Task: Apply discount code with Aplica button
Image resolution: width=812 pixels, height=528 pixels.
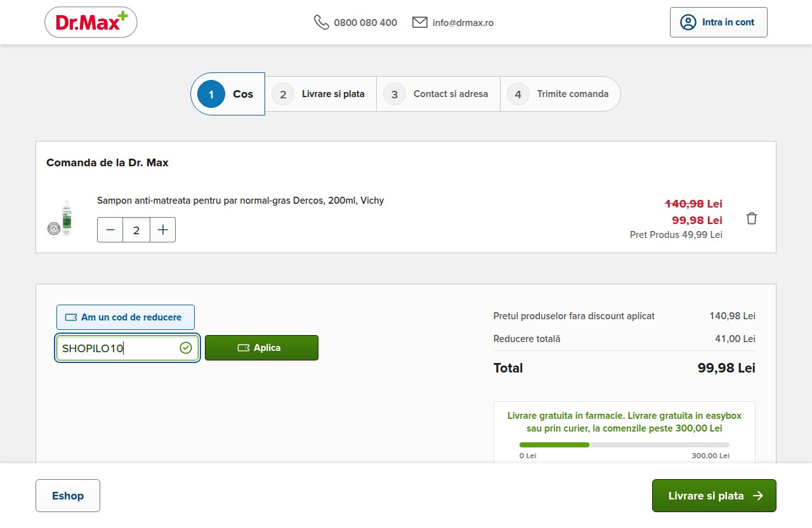Action: pyautogui.click(x=261, y=348)
